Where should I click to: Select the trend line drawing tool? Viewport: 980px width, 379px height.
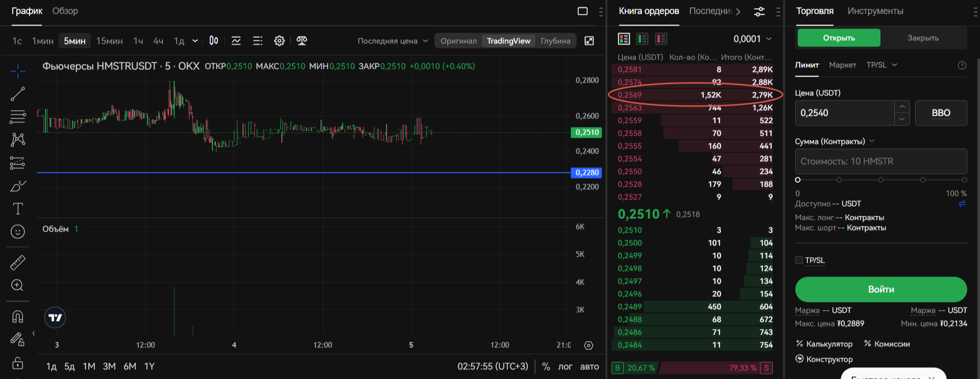[17, 94]
